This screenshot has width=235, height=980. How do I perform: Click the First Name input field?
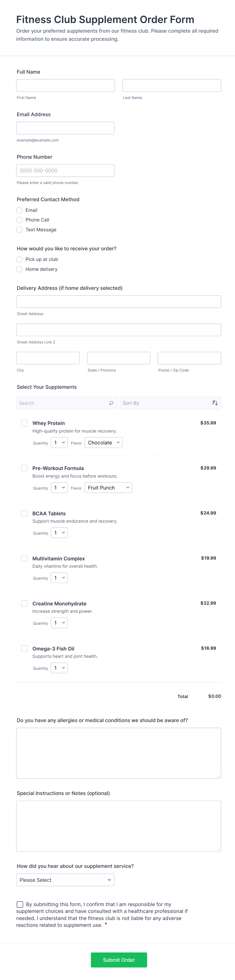pyautogui.click(x=65, y=86)
